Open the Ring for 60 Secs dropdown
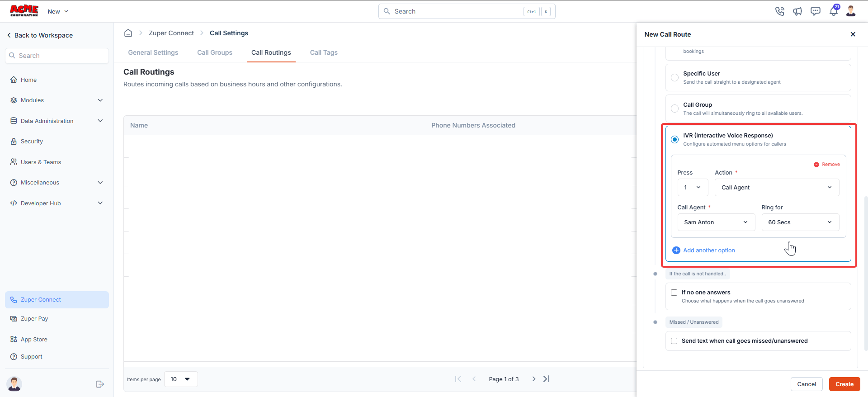868x397 pixels. (800, 222)
